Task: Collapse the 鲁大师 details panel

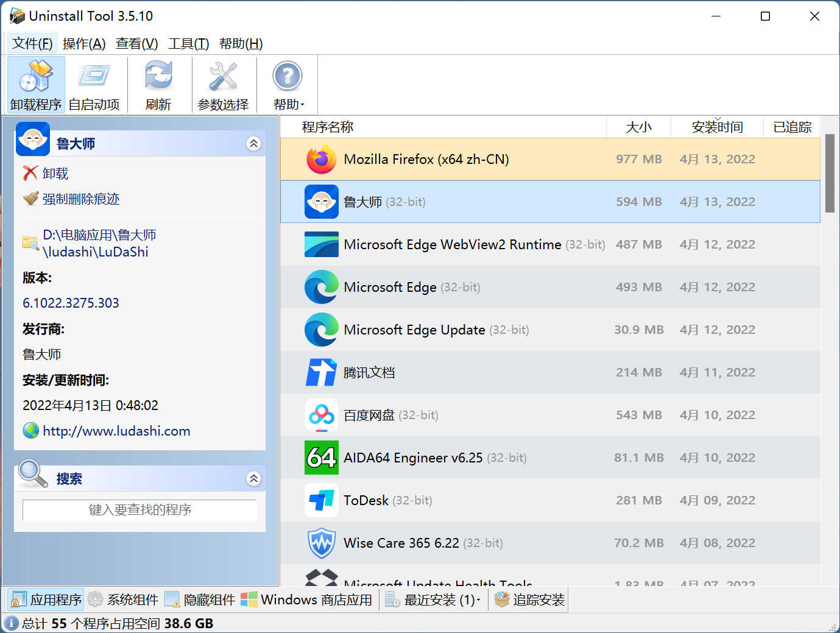Action: coord(253,144)
